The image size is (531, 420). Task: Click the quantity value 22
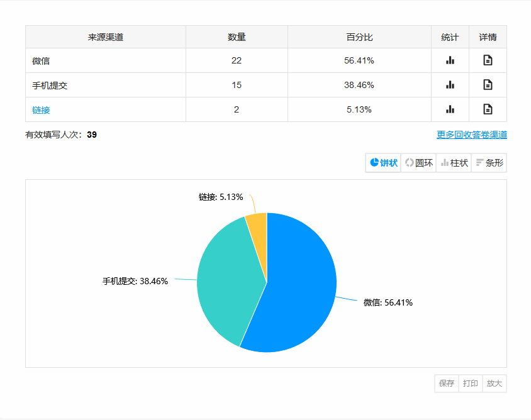(x=237, y=60)
